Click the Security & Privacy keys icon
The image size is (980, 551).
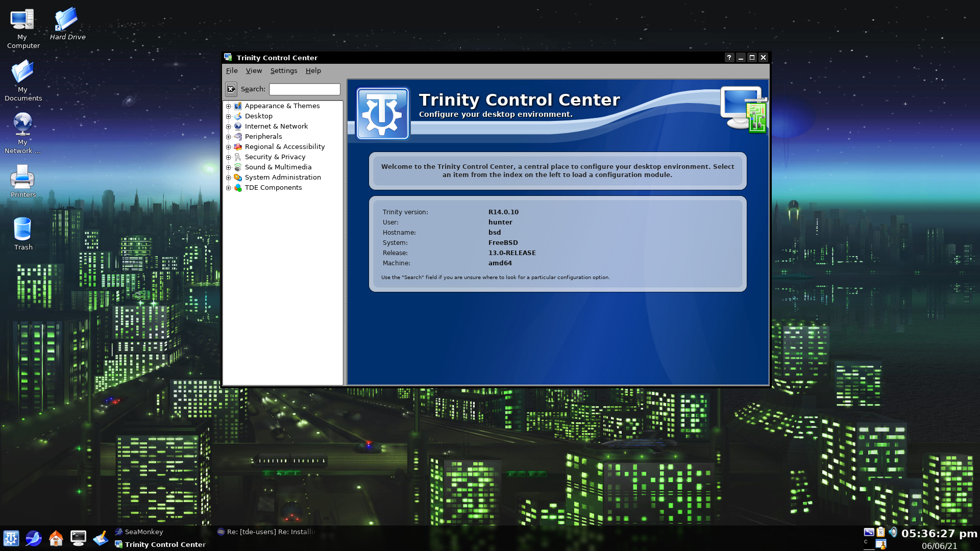click(x=238, y=157)
